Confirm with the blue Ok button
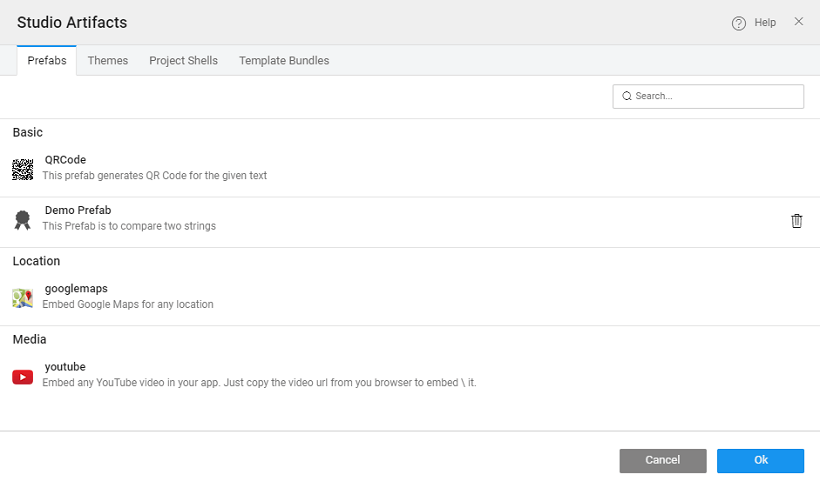This screenshot has width=820, height=488. tap(760, 460)
